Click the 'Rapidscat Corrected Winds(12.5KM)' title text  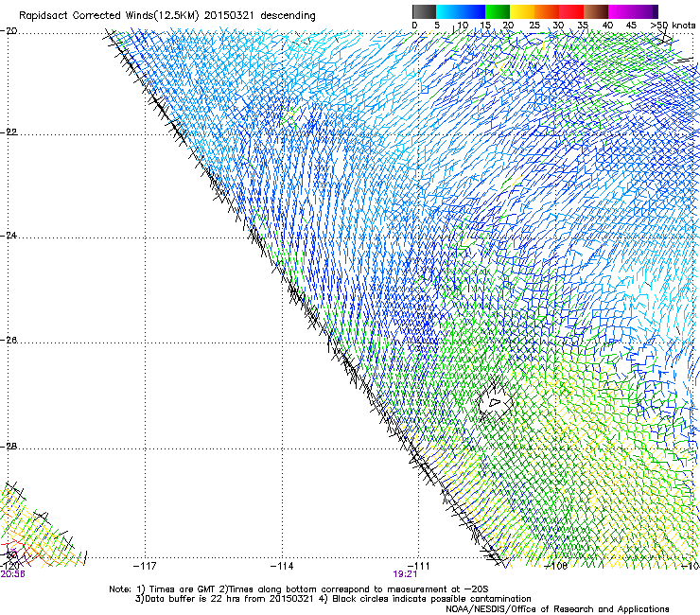(109, 16)
